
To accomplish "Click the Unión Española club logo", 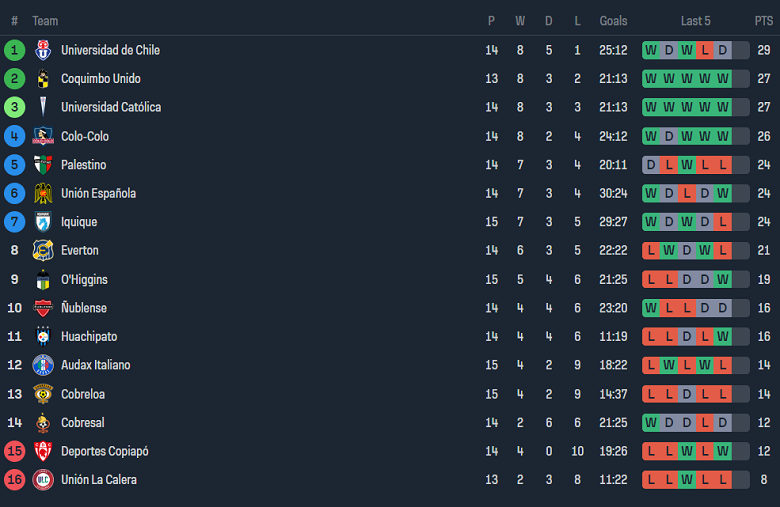I will click(x=43, y=193).
